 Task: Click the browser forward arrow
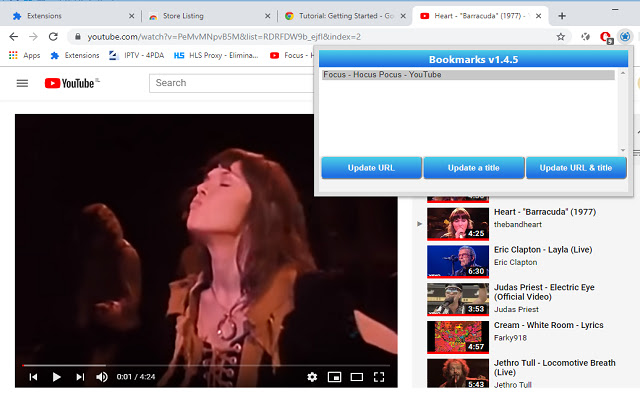tap(33, 37)
